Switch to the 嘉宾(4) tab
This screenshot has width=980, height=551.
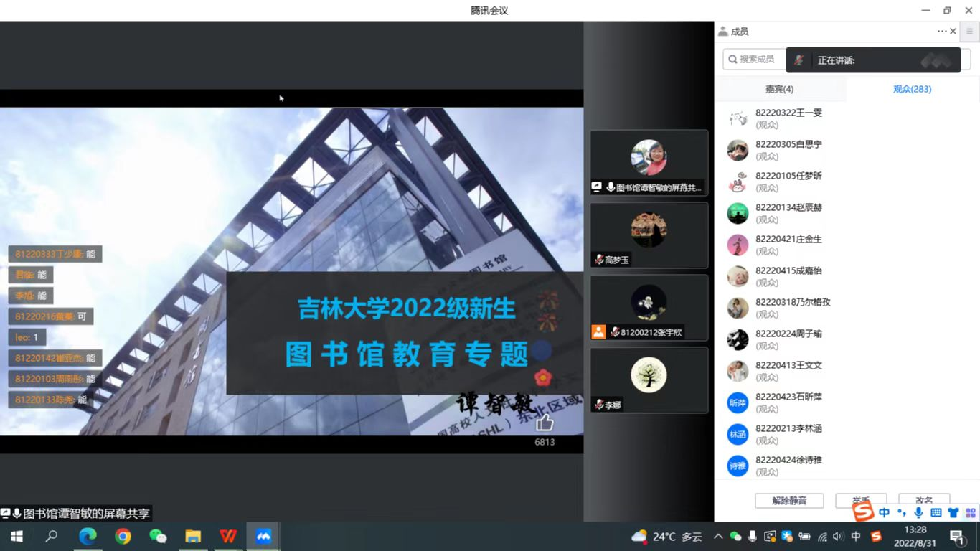[x=779, y=89]
